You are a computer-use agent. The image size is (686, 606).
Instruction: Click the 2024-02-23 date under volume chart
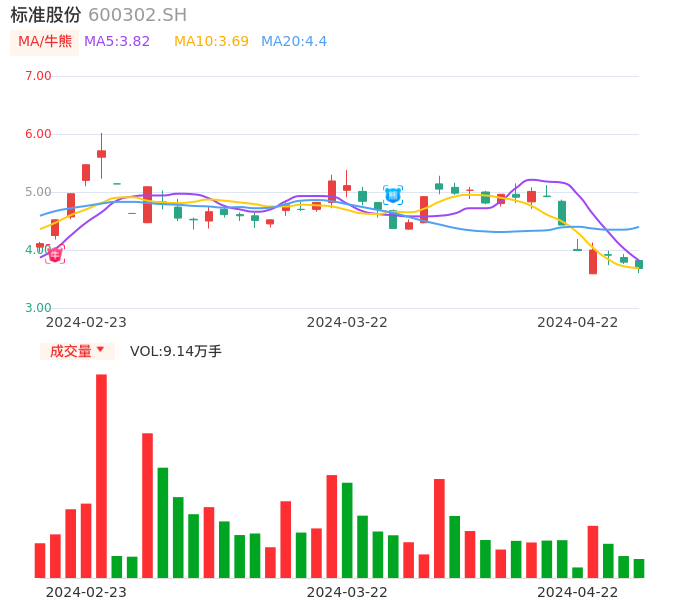pos(86,592)
